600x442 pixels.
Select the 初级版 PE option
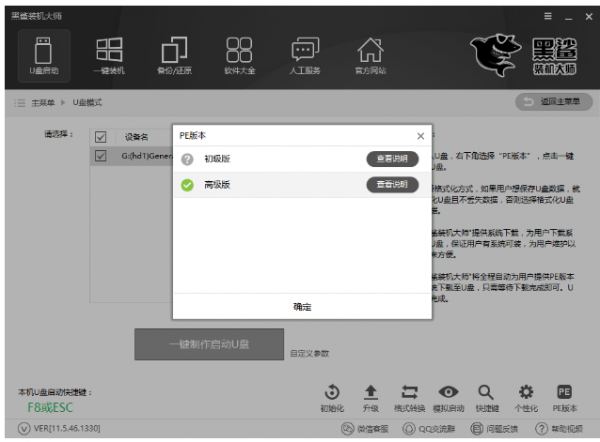(302, 159)
